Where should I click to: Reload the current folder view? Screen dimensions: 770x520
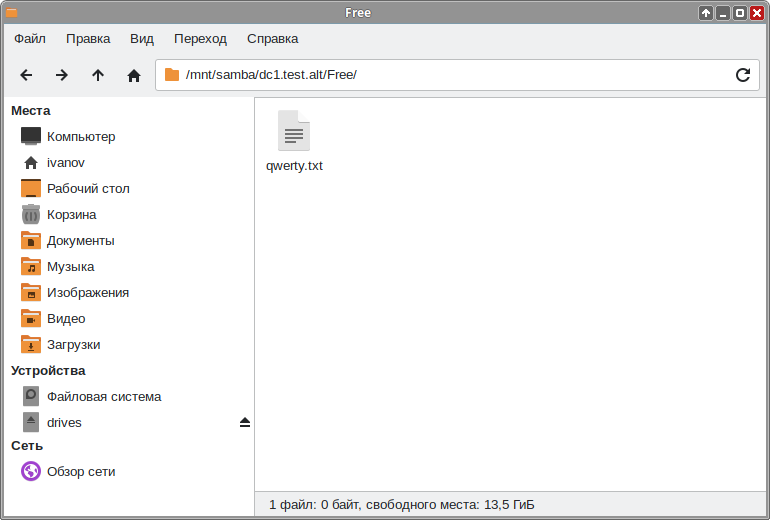743,75
